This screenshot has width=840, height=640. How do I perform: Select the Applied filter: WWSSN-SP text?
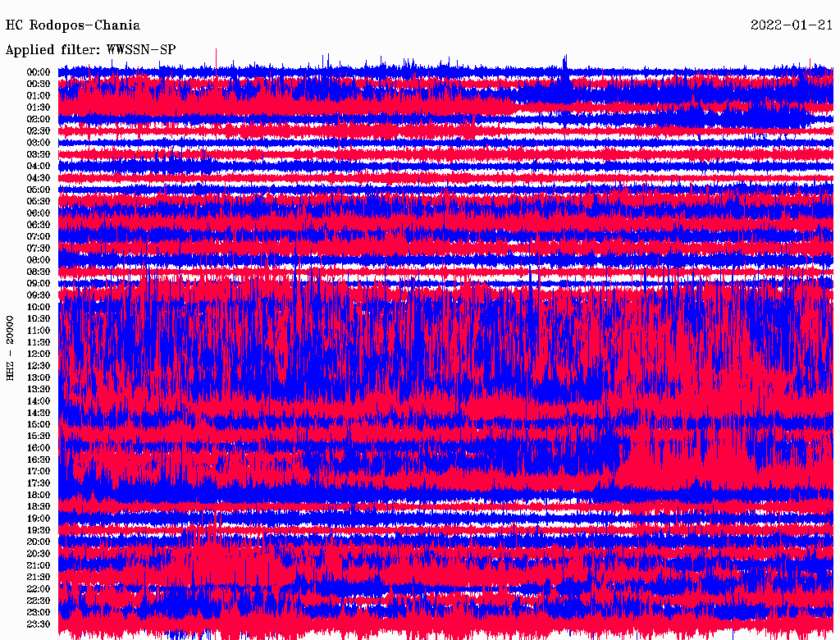point(90,49)
